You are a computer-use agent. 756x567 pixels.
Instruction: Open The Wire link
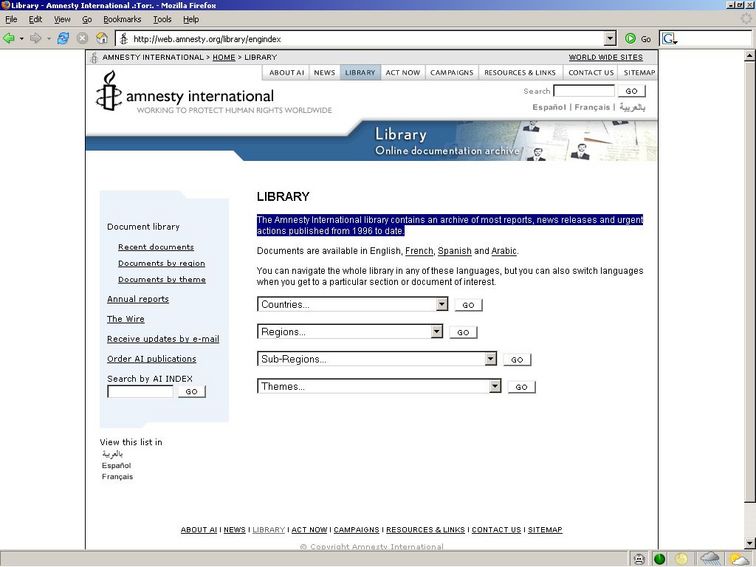pyautogui.click(x=125, y=319)
